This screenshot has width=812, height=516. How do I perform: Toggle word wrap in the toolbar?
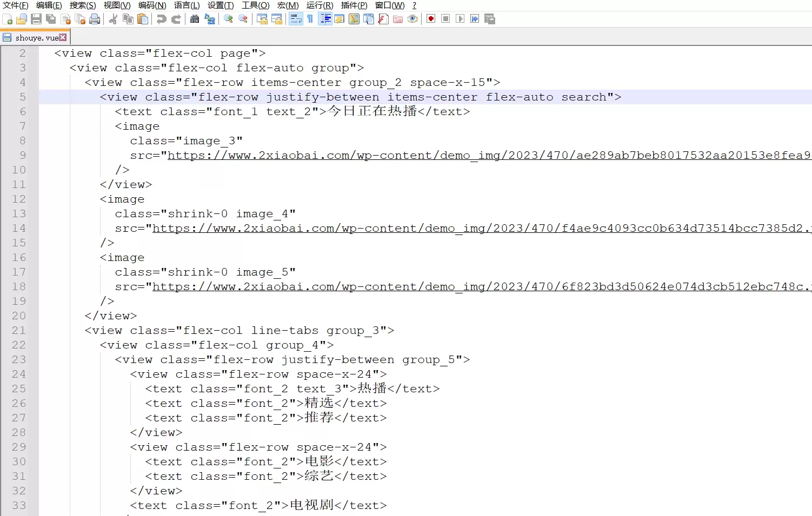[x=296, y=19]
